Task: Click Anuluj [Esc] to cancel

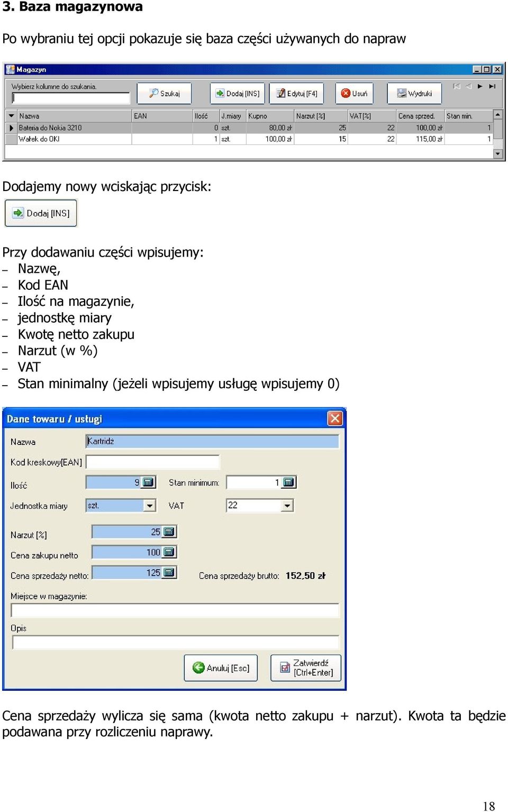Action: (x=221, y=668)
